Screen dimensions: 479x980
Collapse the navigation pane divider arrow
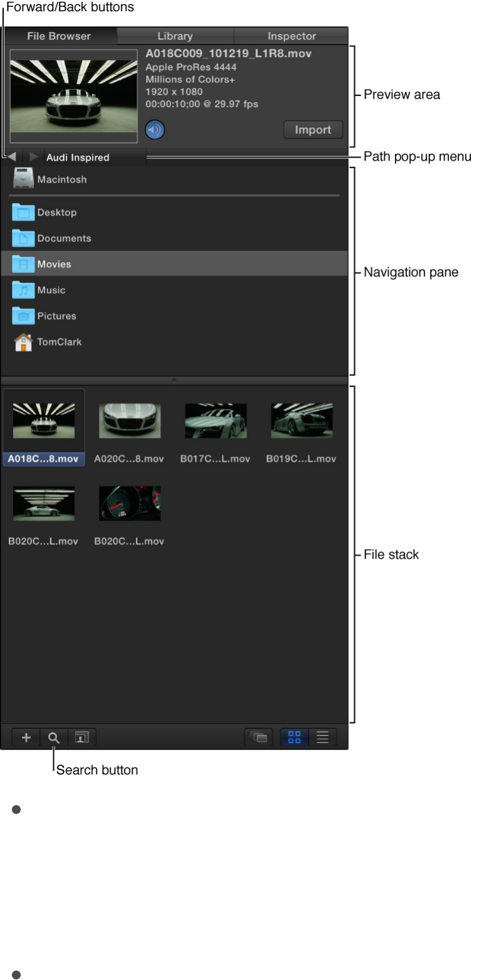[174, 380]
